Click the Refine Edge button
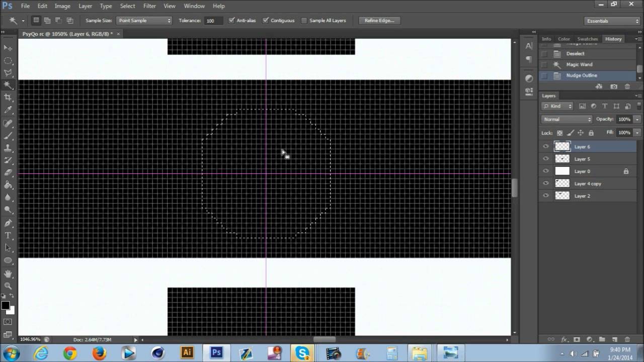Viewport: 644px width, 362px height. point(379,21)
